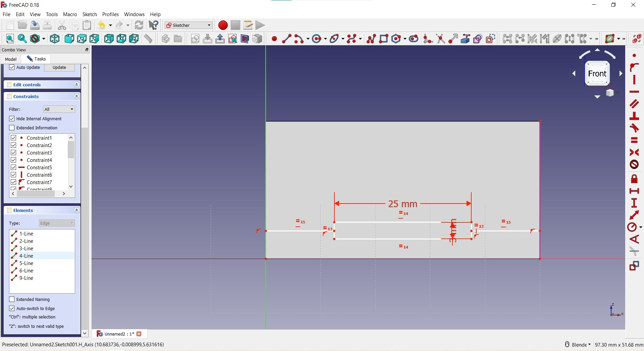Enable Extended Information checkbox
This screenshot has width=644, height=351.
(x=12, y=128)
